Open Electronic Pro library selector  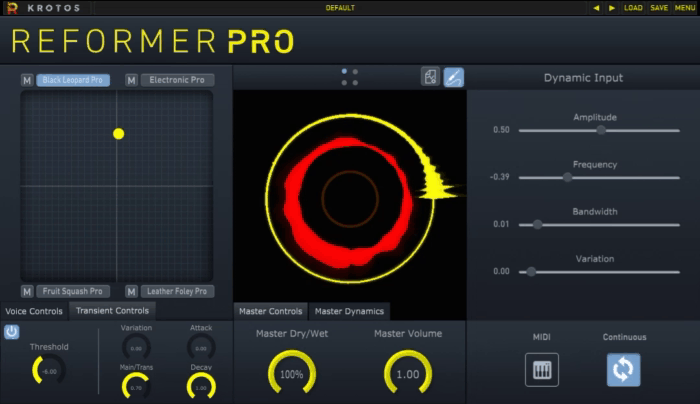click(177, 80)
